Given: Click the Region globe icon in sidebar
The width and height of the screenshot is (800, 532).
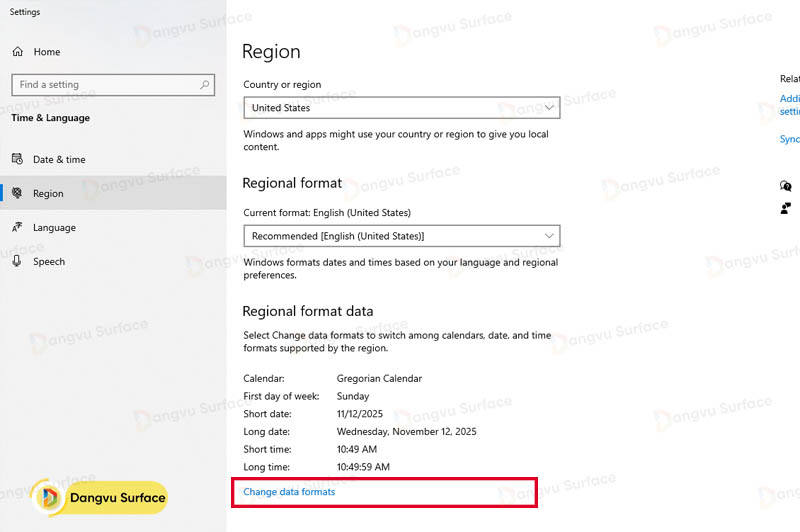Looking at the screenshot, I should 17,194.
